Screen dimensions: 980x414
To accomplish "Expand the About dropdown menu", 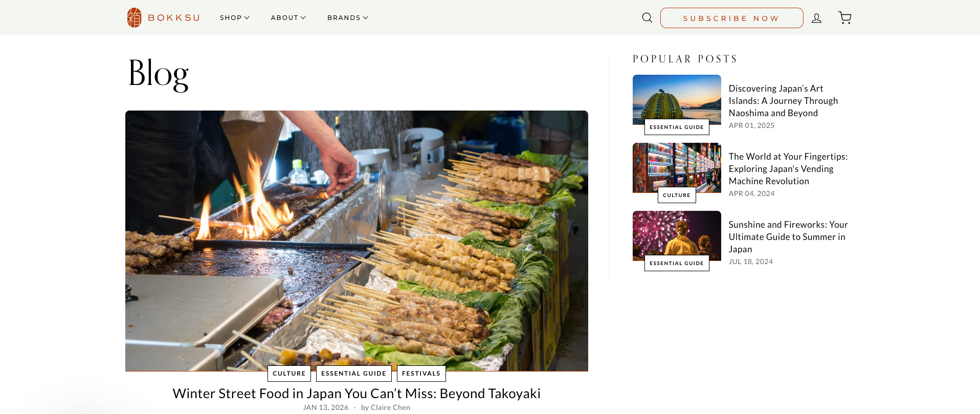I will coord(288,18).
